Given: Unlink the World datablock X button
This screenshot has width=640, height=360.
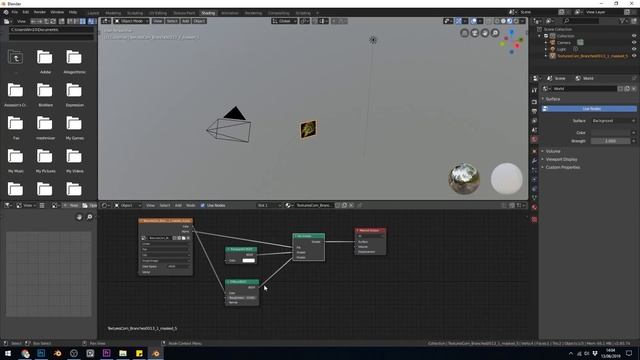Looking at the screenshot, I should pyautogui.click(x=633, y=89).
